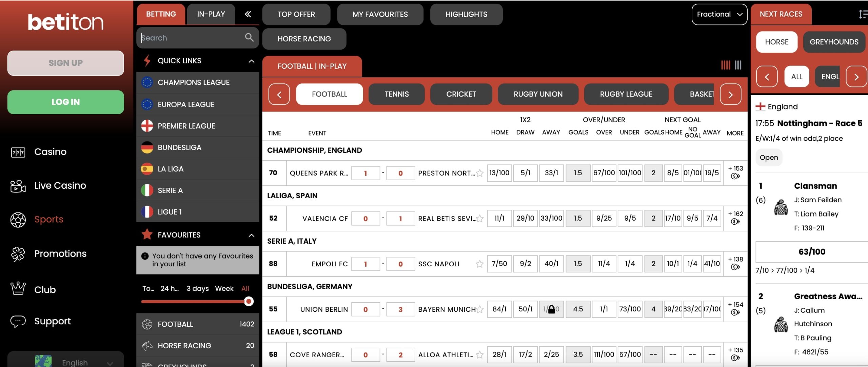The width and height of the screenshot is (868, 367).
Task: Click the Football ball icon in sports list
Action: [x=147, y=324]
